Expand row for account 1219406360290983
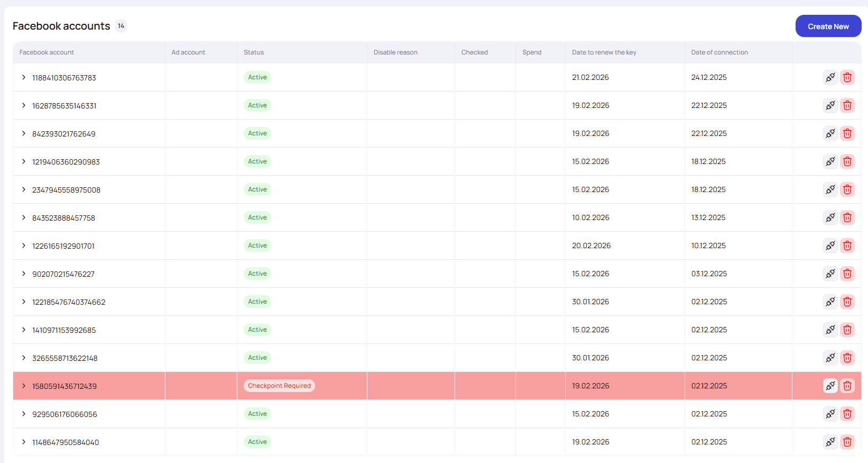Viewport: 868px width, 463px height. (24, 161)
